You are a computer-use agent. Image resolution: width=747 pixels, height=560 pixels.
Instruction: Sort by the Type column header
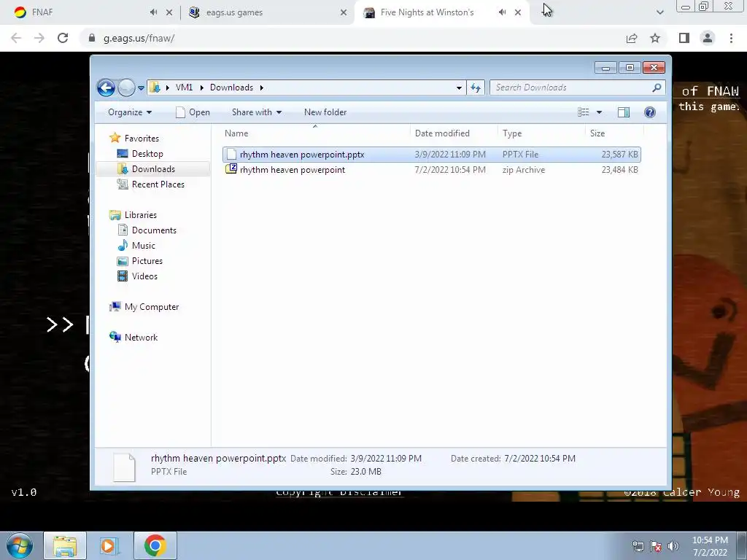(542, 133)
